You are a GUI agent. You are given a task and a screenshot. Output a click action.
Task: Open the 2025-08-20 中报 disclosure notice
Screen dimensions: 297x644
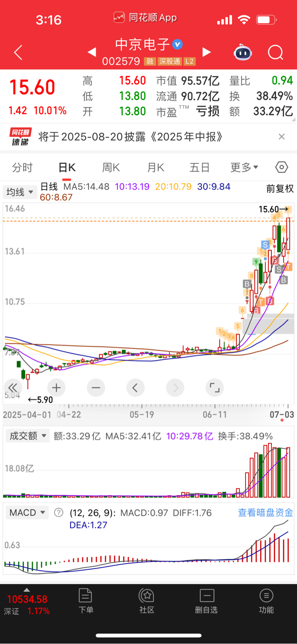pyautogui.click(x=131, y=137)
